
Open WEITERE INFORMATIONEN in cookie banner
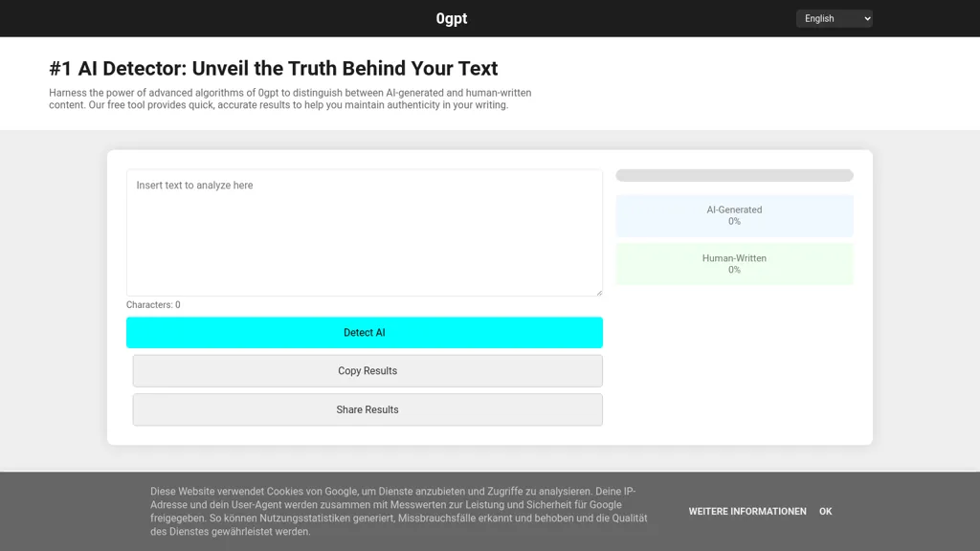click(x=747, y=512)
